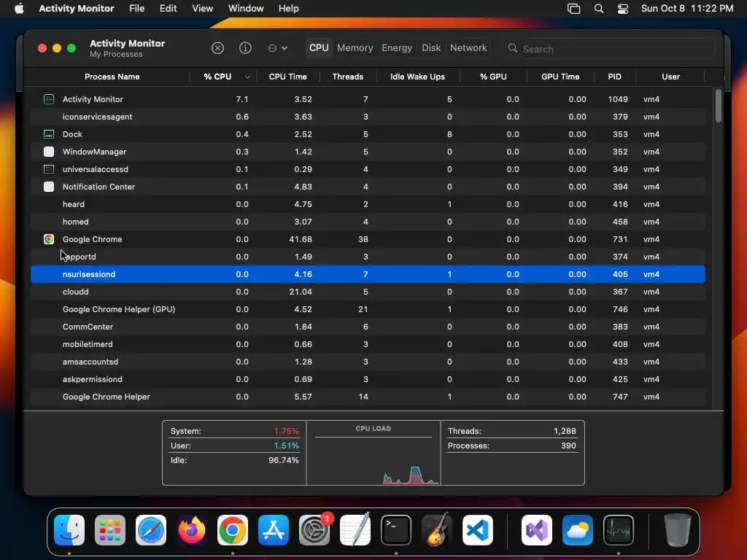This screenshot has height=560, width=747.
Task: Open Spotlight search in menu bar
Action: pos(599,9)
